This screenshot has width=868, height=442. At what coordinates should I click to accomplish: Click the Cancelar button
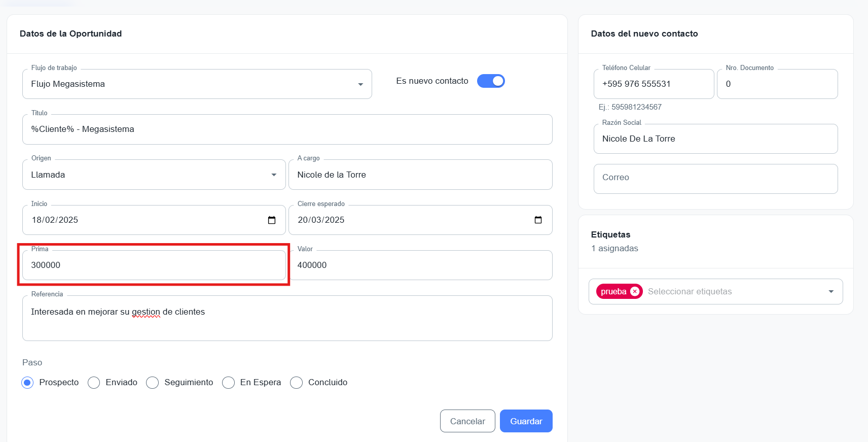click(x=467, y=421)
